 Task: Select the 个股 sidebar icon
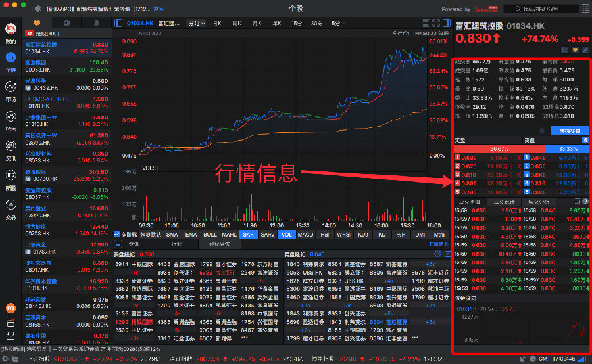(11, 58)
